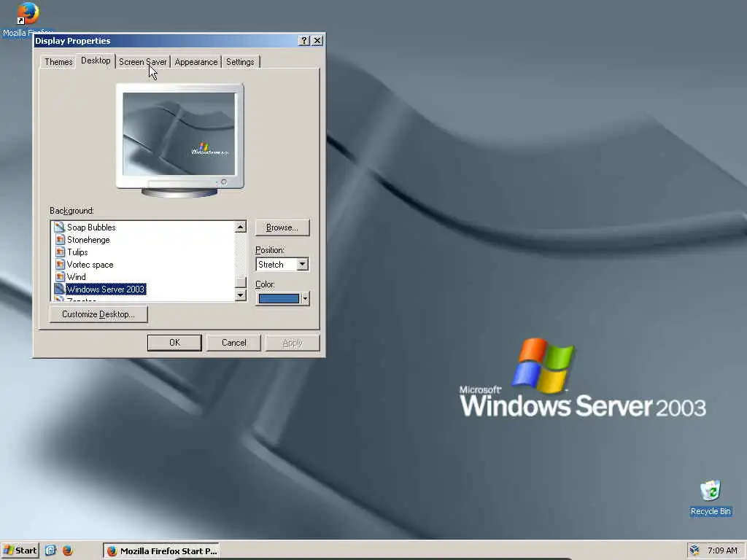The height and width of the screenshot is (560, 747).
Task: Click the blue desktop Color swatch
Action: pos(279,298)
